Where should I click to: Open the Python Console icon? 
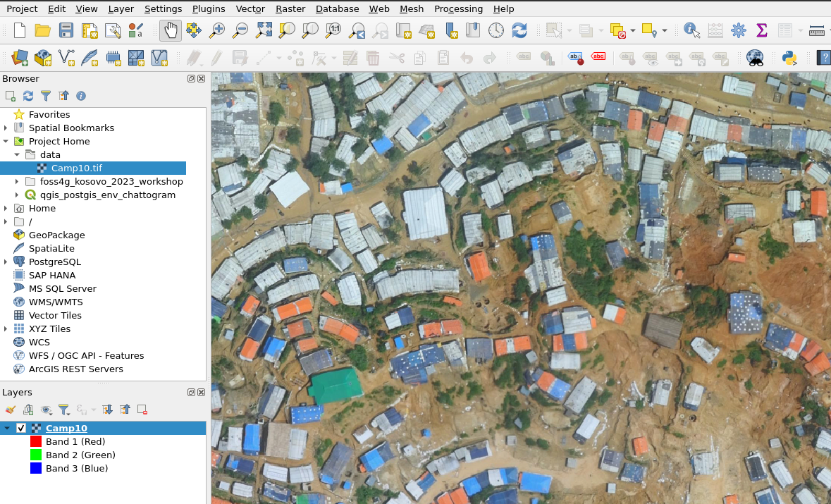click(789, 57)
